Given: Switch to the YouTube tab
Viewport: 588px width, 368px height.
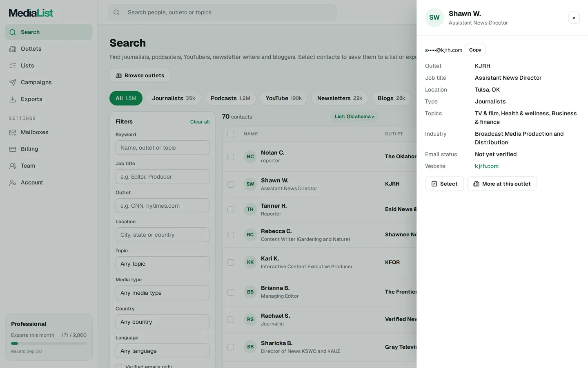Looking at the screenshot, I should (x=284, y=98).
